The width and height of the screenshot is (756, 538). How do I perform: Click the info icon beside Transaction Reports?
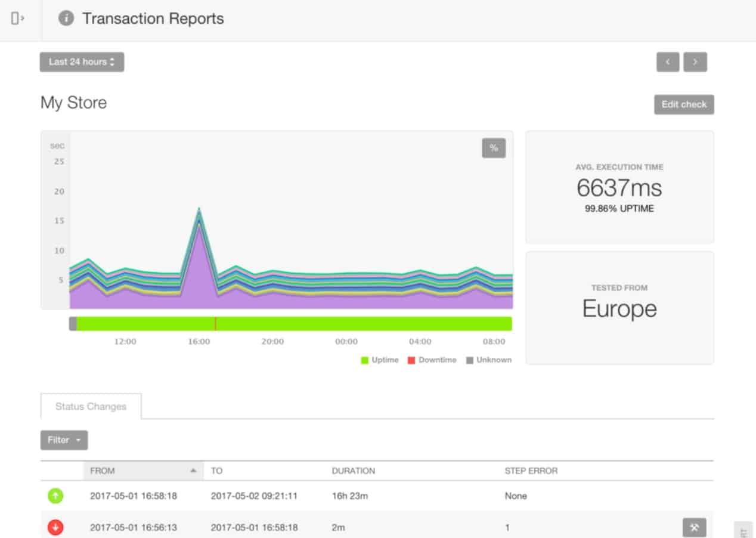(x=66, y=18)
